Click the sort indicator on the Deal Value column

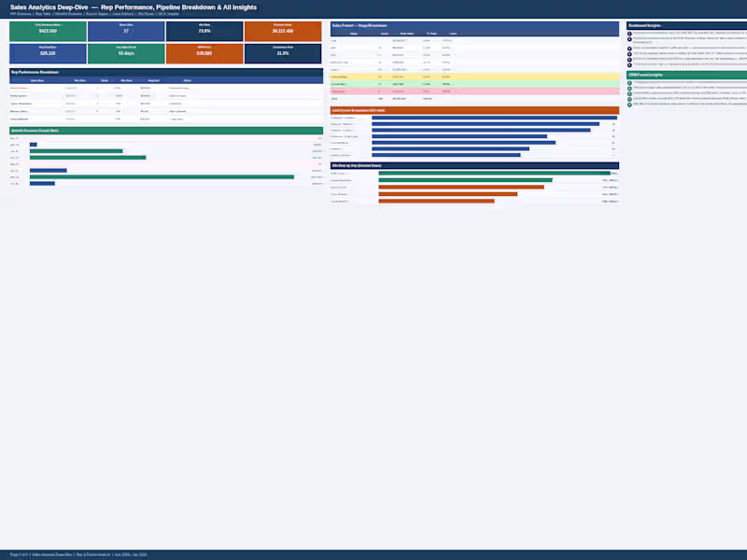418,33
